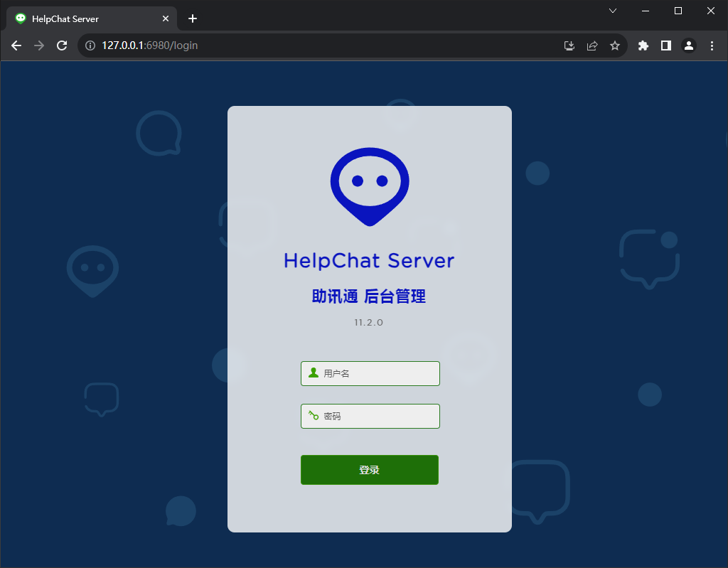Click the 助讯通 后台管理 heading
The height and width of the screenshot is (568, 728).
pyautogui.click(x=369, y=296)
